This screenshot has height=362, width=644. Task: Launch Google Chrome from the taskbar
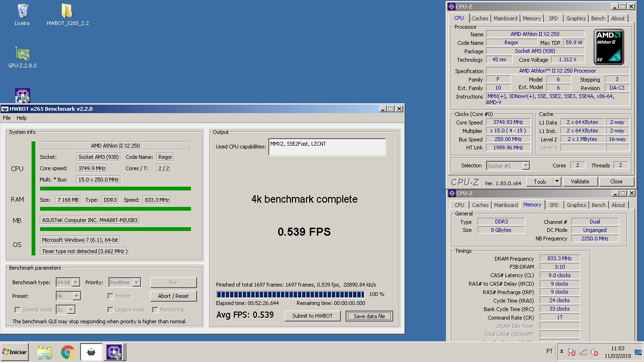pos(68,352)
